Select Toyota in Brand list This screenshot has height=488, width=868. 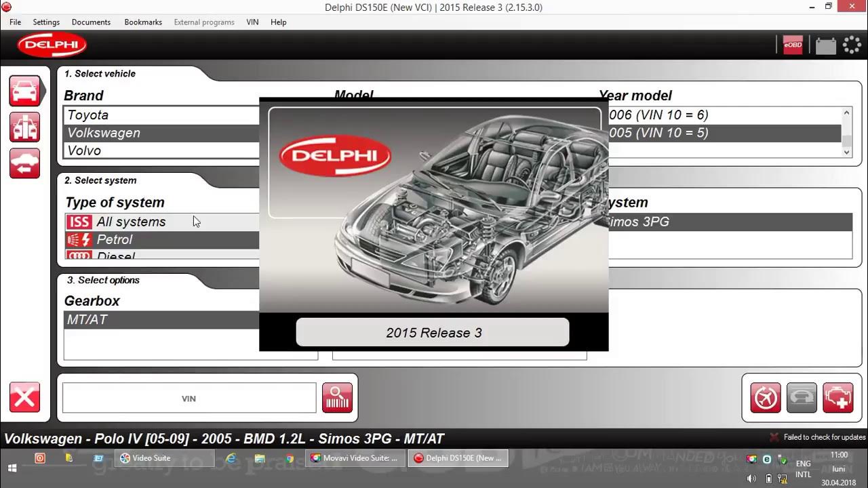pos(161,115)
